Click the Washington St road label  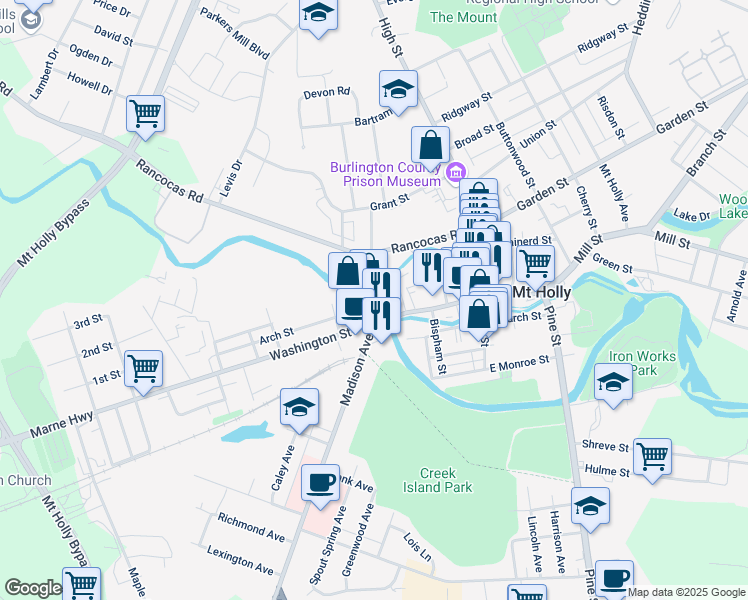(x=311, y=344)
